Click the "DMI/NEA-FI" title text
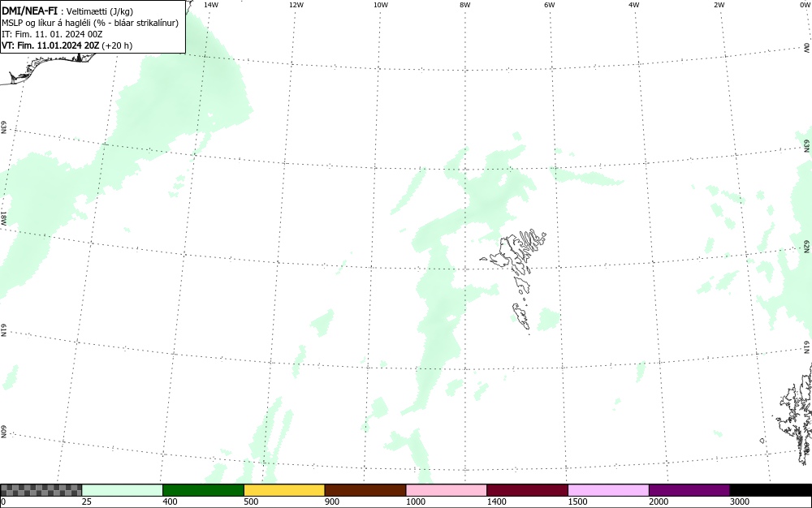Viewport: 812px width, 508px height. tap(29, 11)
